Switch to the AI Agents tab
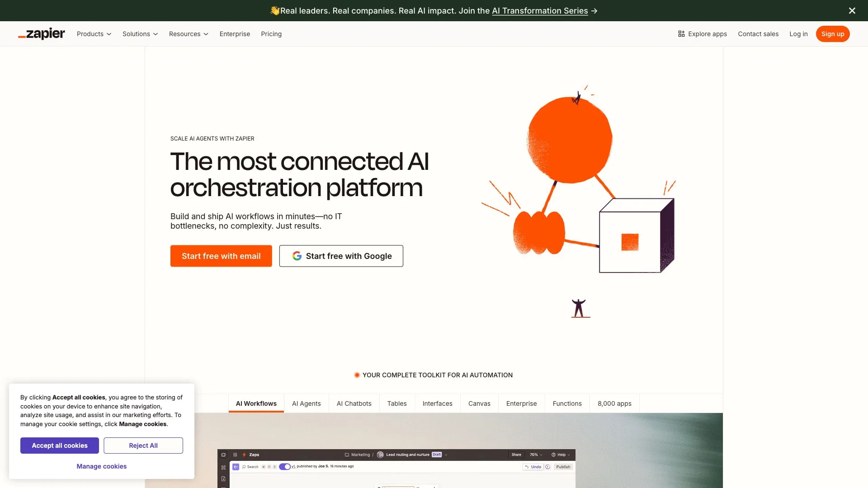Image resolution: width=868 pixels, height=488 pixels. point(307,404)
